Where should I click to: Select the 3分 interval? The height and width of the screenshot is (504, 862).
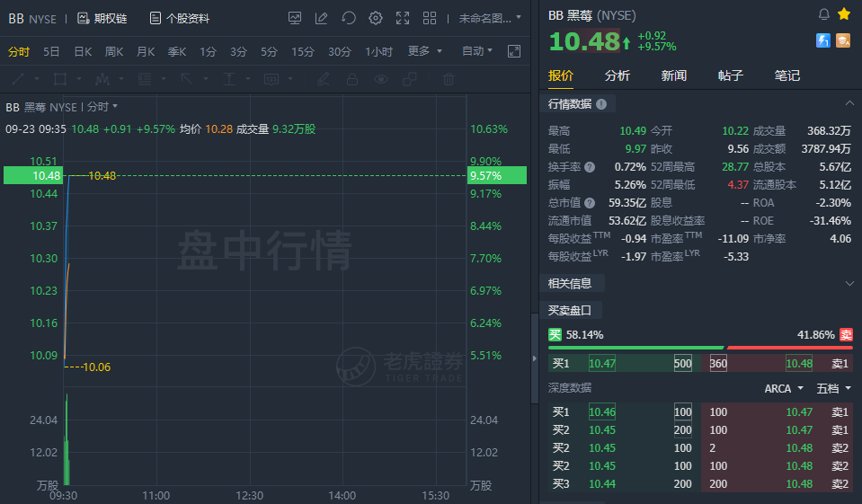click(238, 52)
